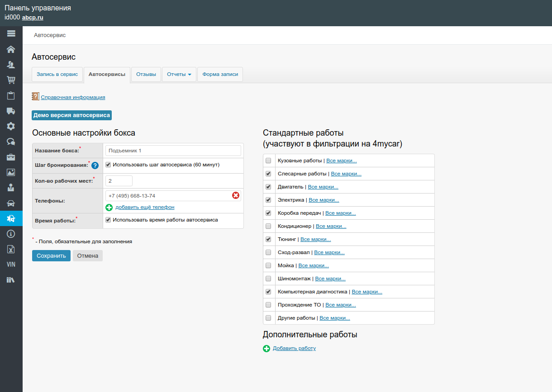Open Все марки list for Двигатель
This screenshot has width=552, height=392.
click(323, 187)
